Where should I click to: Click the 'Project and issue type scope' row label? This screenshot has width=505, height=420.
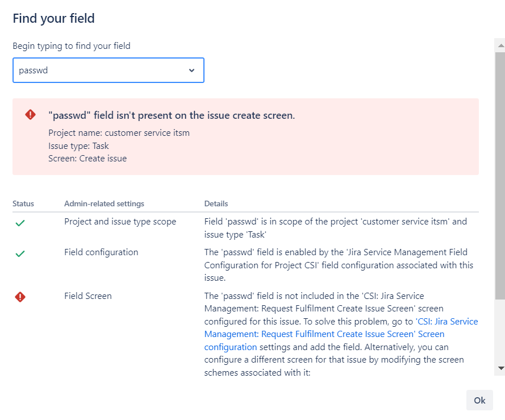(120, 222)
